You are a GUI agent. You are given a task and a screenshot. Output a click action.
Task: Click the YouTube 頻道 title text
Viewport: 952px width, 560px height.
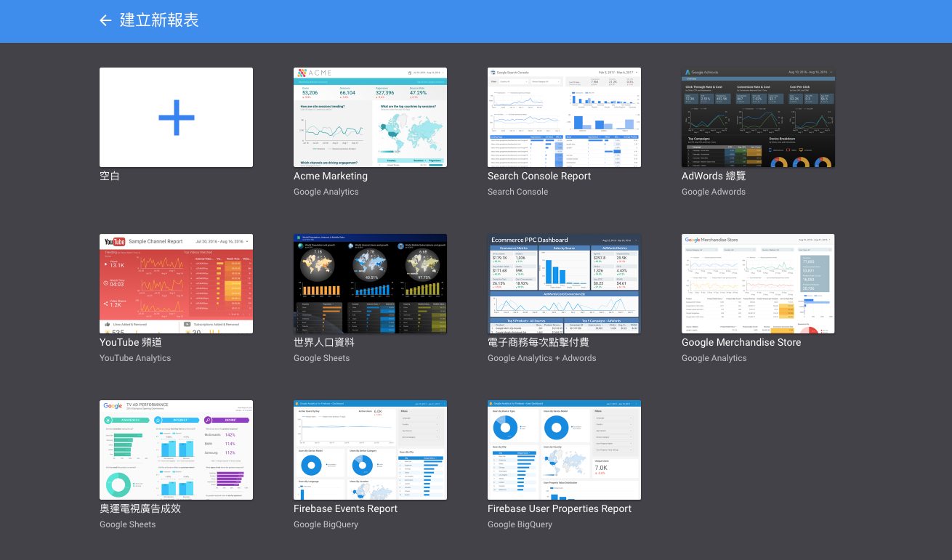coord(131,342)
